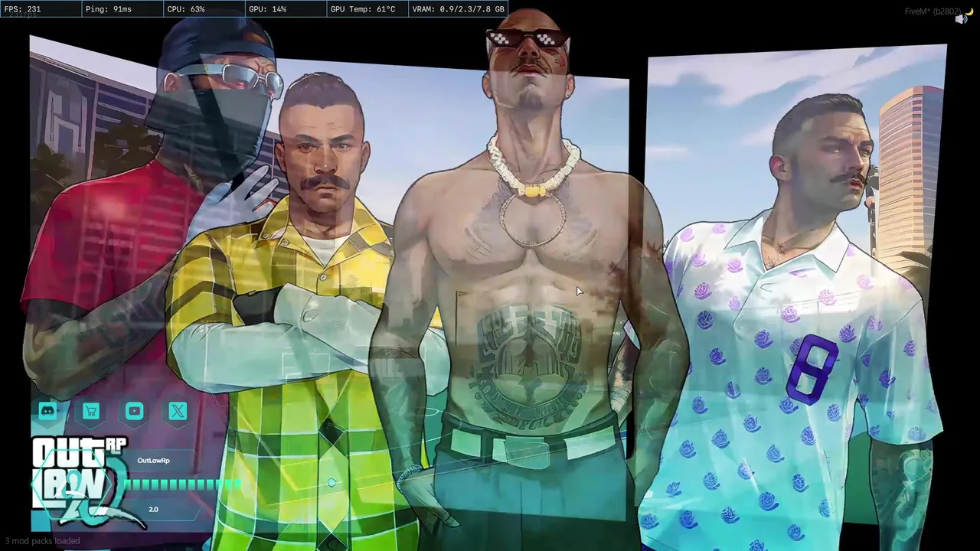Screen dimensions: 980x551
Task: Click the OutLawRp server name label
Action: coord(153,461)
